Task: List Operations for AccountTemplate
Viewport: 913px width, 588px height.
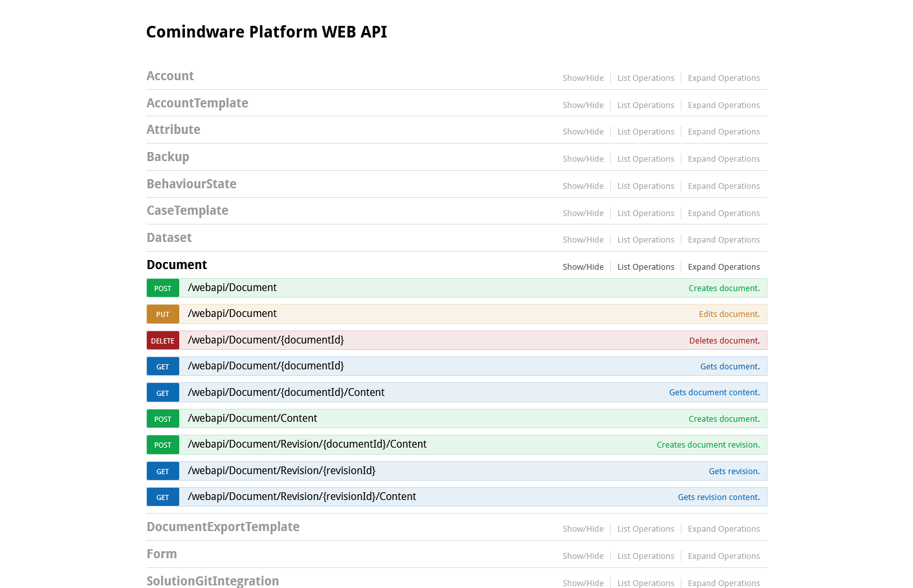Action: coord(646,105)
